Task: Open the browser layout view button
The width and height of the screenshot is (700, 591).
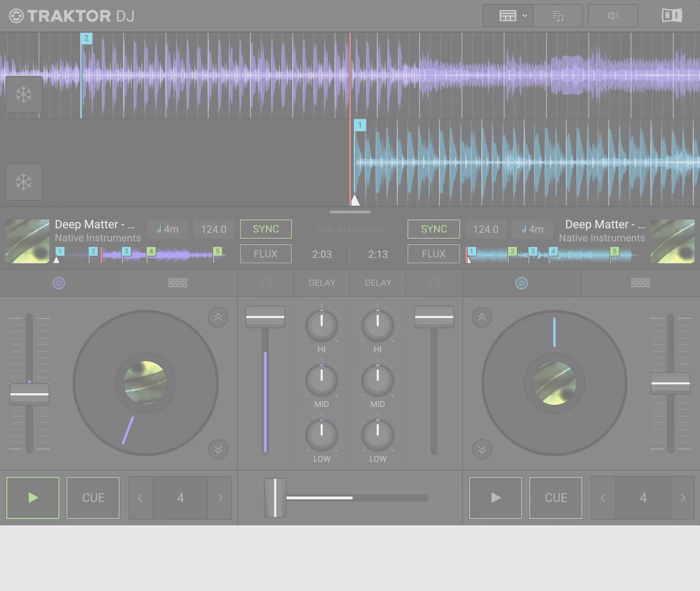Action: (507, 16)
